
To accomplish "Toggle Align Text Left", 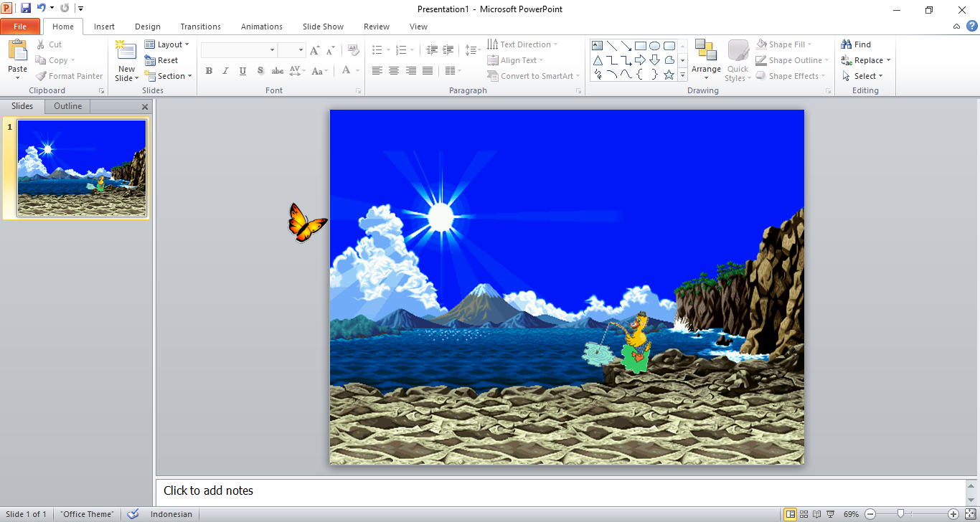I will coord(377,70).
